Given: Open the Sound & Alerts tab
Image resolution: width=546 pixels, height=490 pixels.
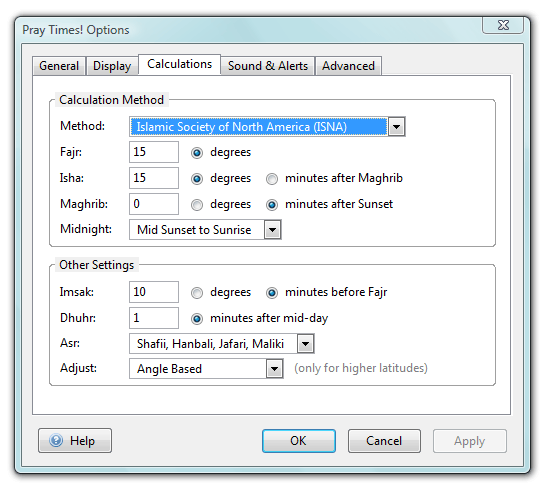Looking at the screenshot, I should [x=268, y=66].
